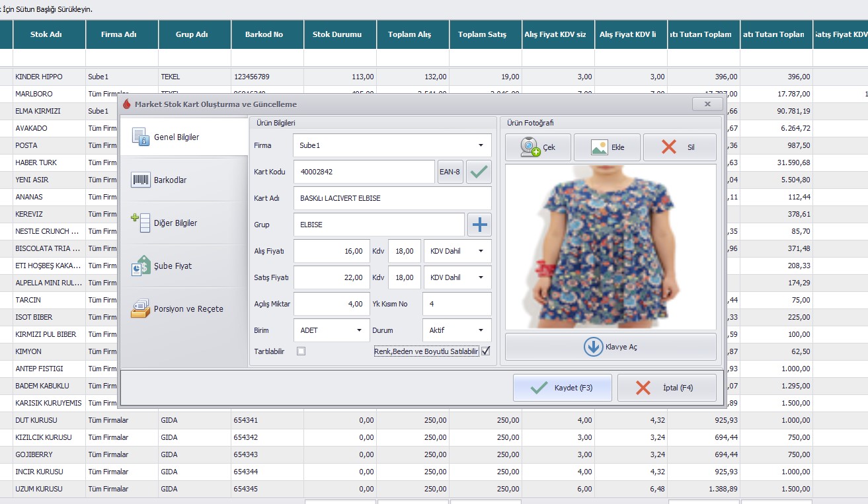Open the Diğer Bilgiler section
868x504 pixels.
[x=184, y=223]
